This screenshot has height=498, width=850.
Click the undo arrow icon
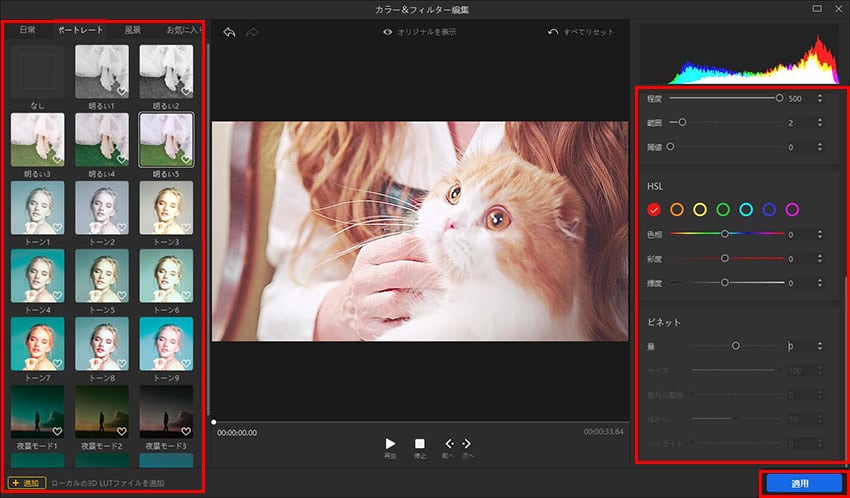coord(229,32)
